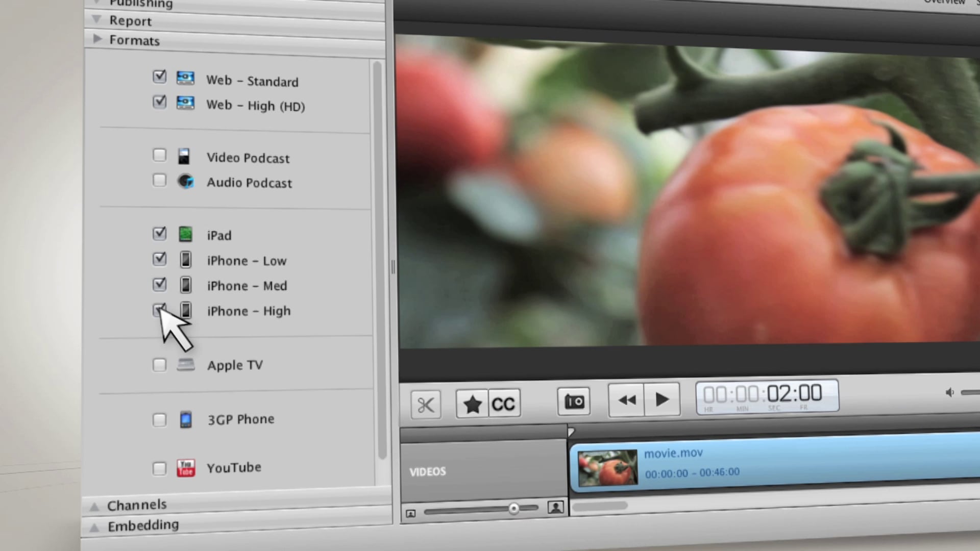Click the "Web – High (HD)" label
Screen dimensions: 980x551
(256, 106)
